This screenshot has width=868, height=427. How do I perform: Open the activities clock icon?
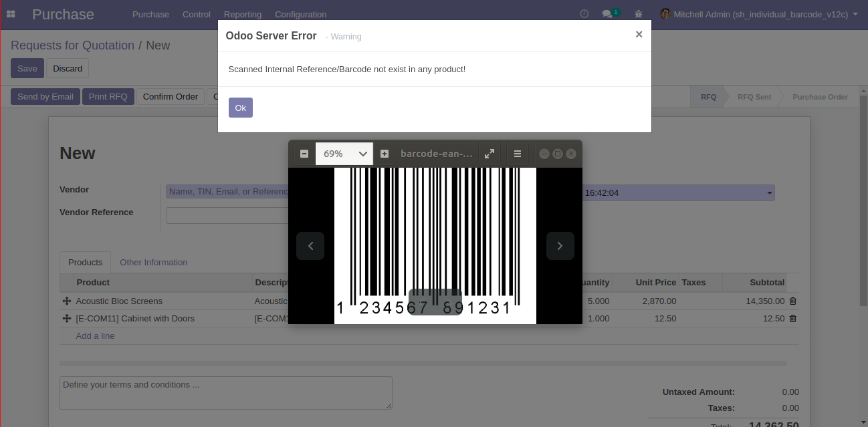point(584,14)
